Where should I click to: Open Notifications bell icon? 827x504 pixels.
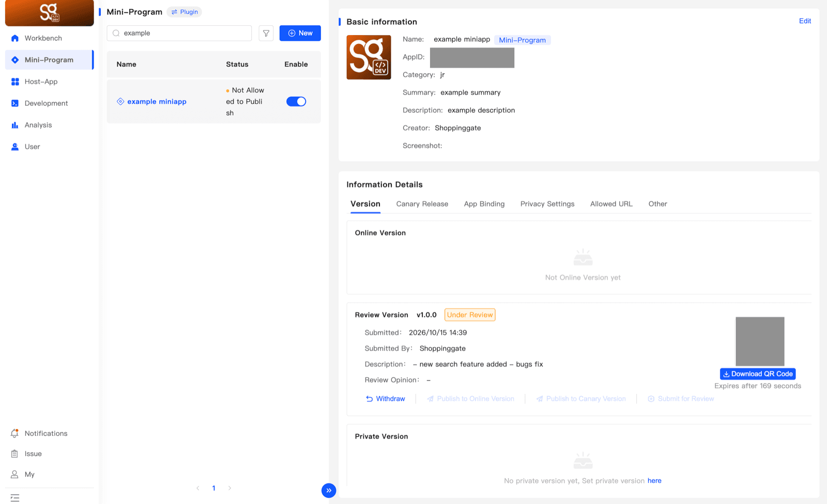click(15, 433)
